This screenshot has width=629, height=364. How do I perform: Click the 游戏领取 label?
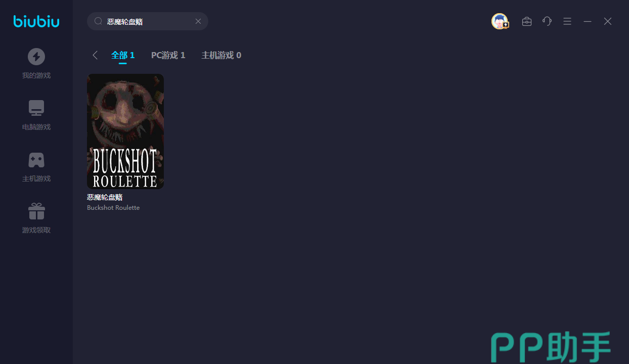click(x=36, y=230)
